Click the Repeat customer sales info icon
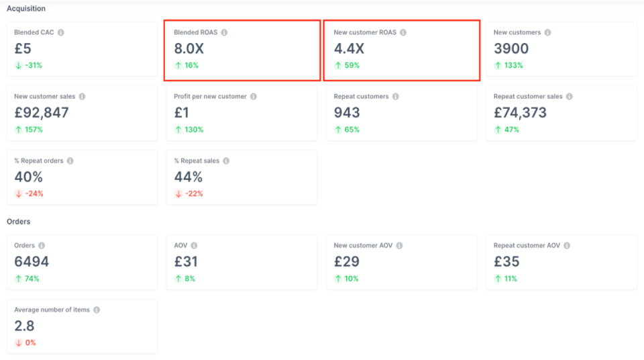The width and height of the screenshot is (644, 360). click(x=570, y=97)
